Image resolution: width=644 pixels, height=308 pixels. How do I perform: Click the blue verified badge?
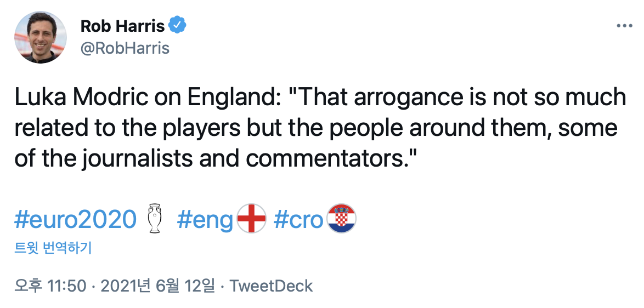click(177, 25)
